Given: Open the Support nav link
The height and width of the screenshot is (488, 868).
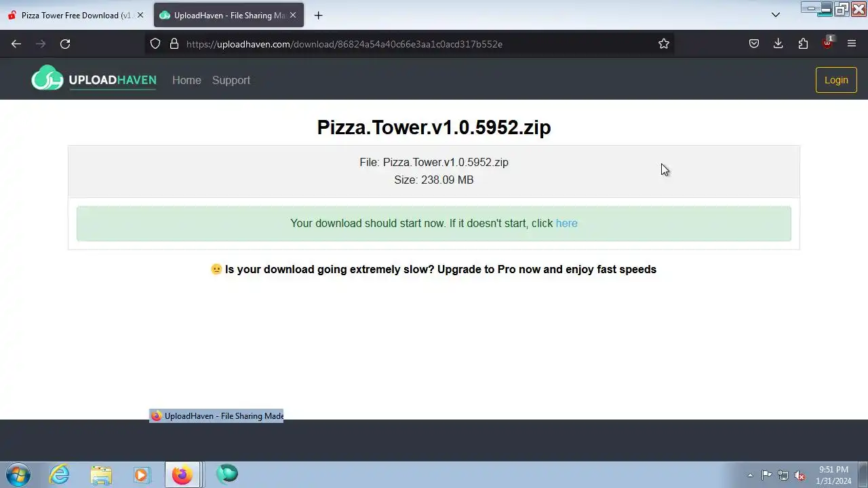Looking at the screenshot, I should [231, 80].
